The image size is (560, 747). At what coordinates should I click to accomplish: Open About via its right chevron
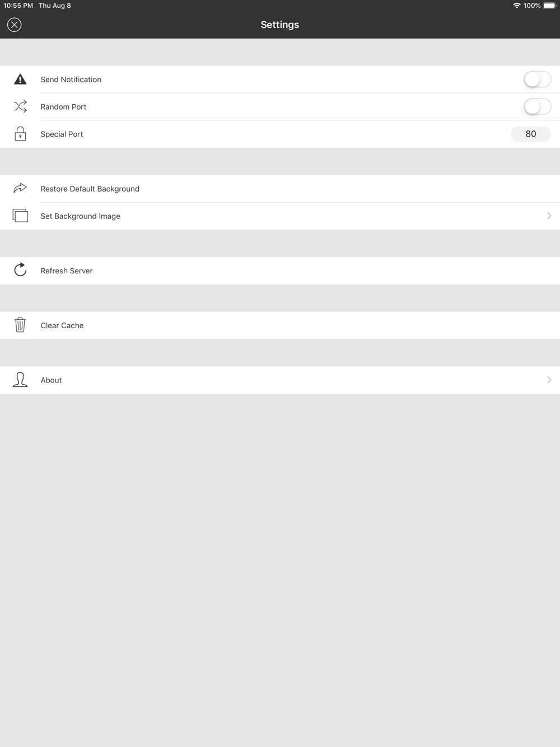click(549, 380)
